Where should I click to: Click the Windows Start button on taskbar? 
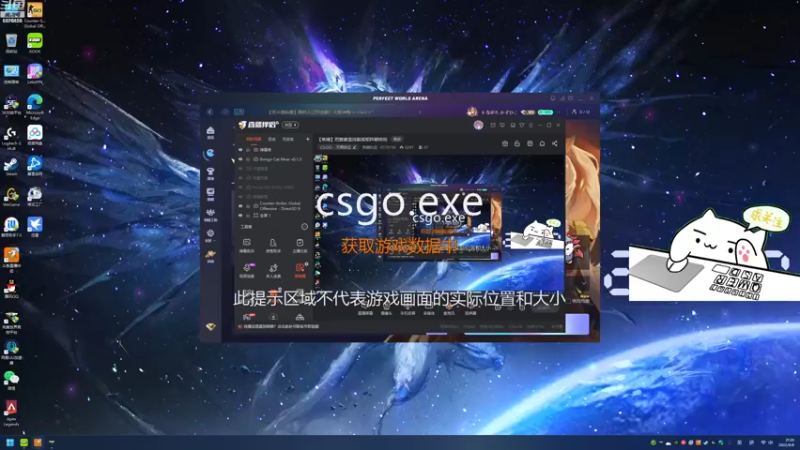tap(10, 442)
